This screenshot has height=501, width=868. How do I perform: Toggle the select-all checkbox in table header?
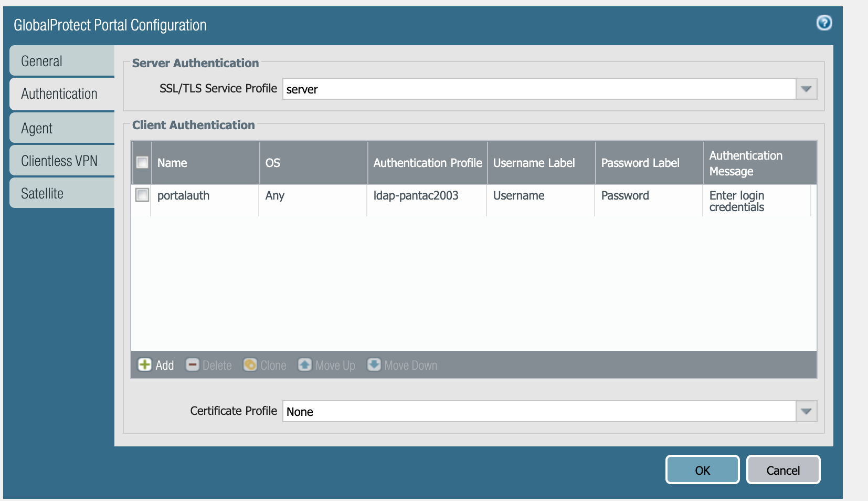pyautogui.click(x=142, y=163)
